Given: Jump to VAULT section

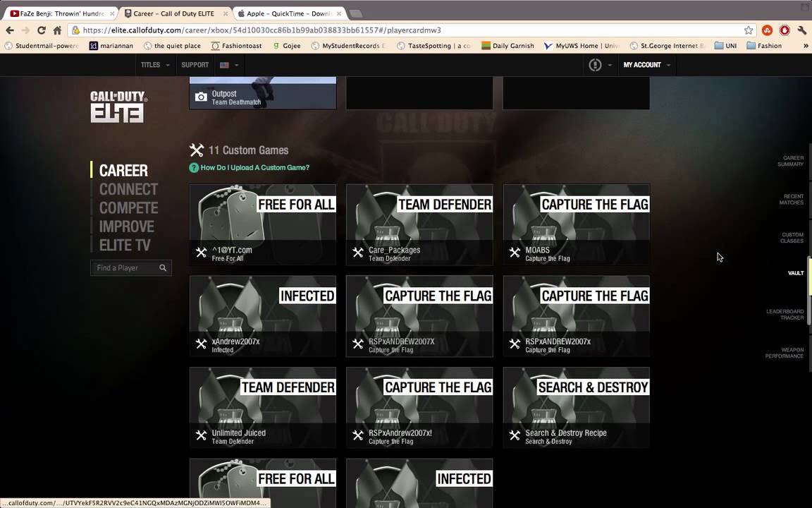Looking at the screenshot, I should 796,273.
